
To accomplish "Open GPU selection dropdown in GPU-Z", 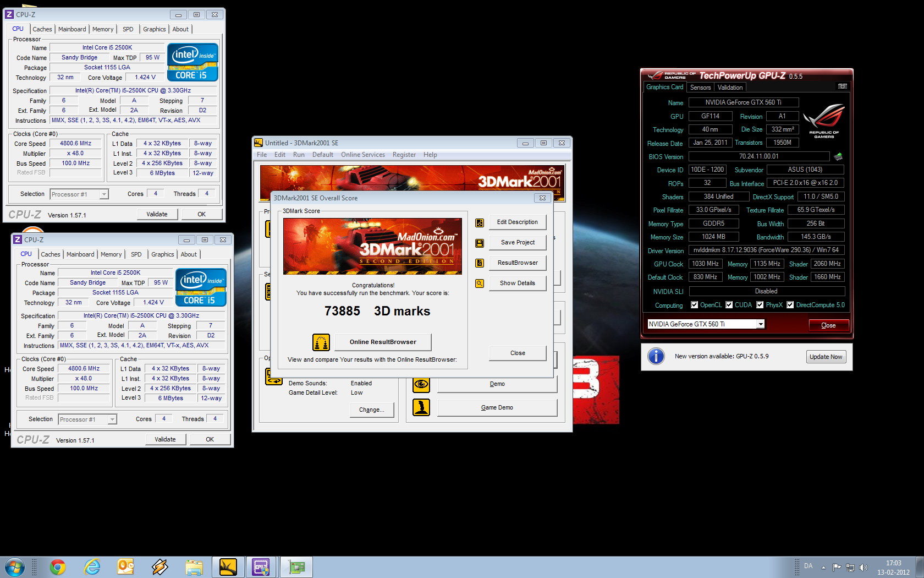I will click(x=761, y=324).
